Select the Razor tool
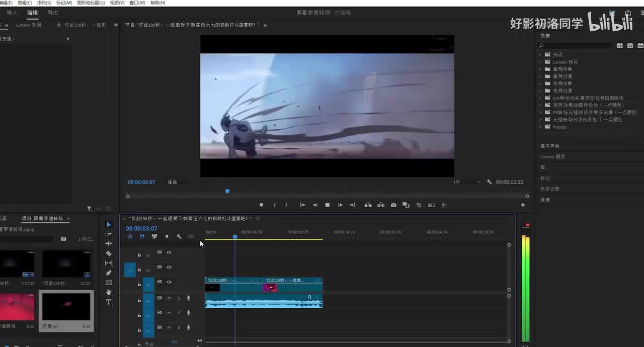 coord(108,253)
